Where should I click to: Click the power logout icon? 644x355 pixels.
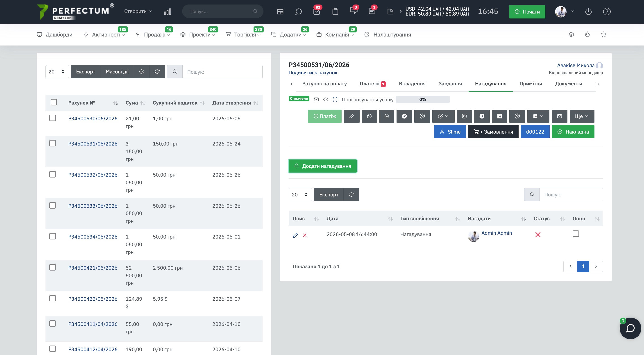pos(588,11)
